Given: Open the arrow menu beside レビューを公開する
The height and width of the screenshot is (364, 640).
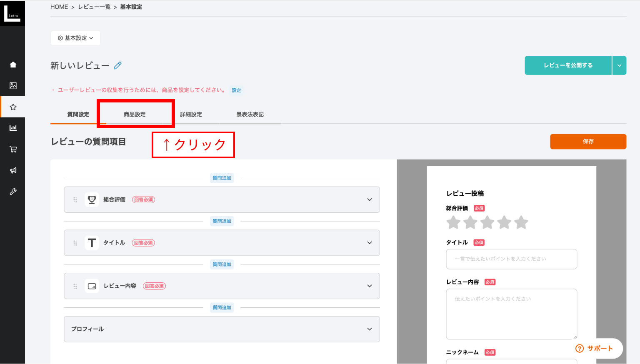Looking at the screenshot, I should (619, 65).
